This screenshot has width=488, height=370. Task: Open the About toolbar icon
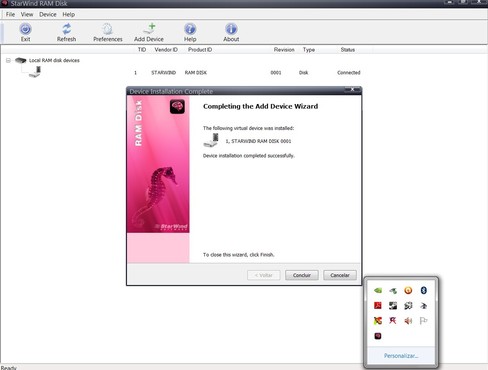tap(231, 33)
